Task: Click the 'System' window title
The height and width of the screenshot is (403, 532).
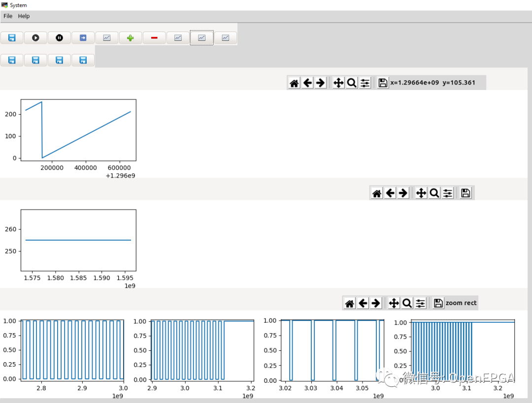Action: [18, 5]
